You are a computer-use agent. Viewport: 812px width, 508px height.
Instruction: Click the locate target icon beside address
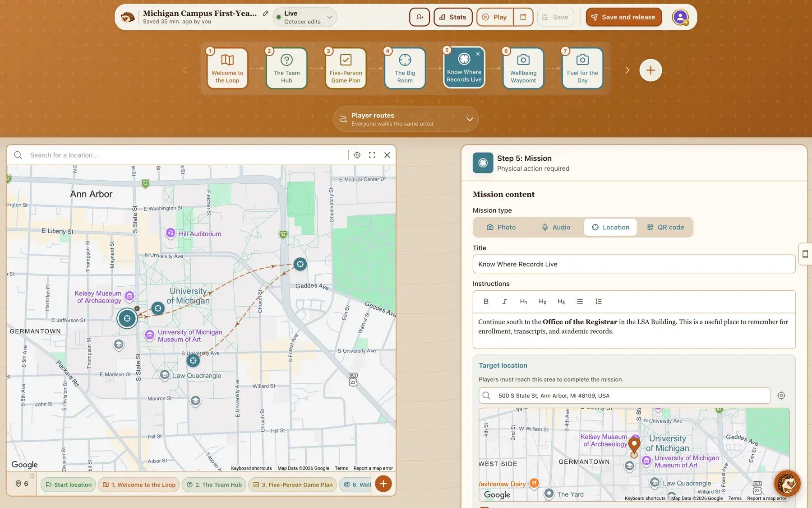click(x=781, y=396)
